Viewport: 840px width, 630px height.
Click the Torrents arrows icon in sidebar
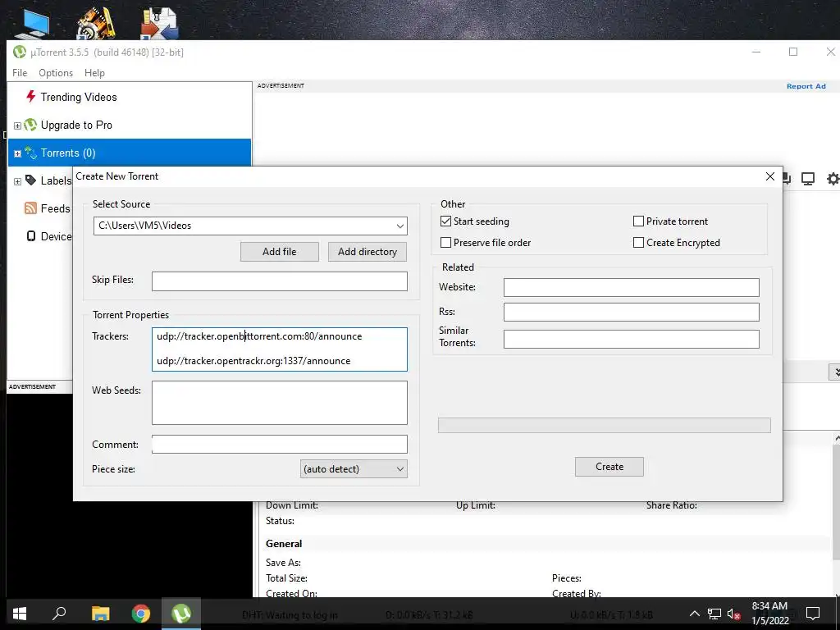pos(30,153)
